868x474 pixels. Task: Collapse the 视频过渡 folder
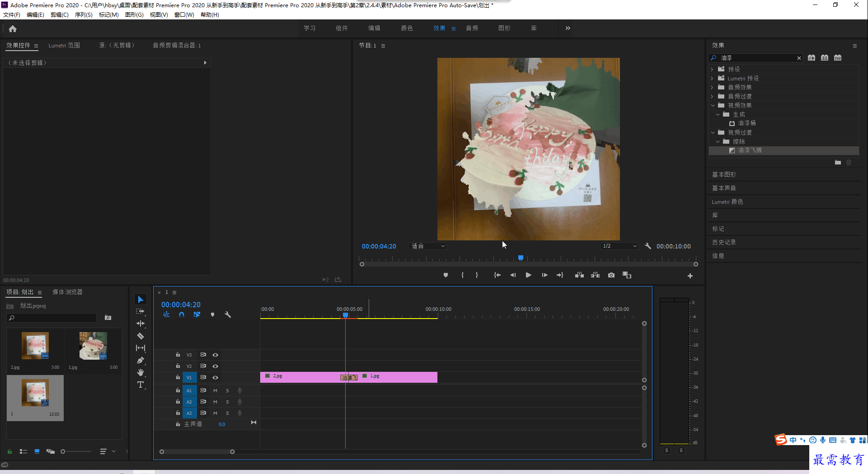click(713, 132)
